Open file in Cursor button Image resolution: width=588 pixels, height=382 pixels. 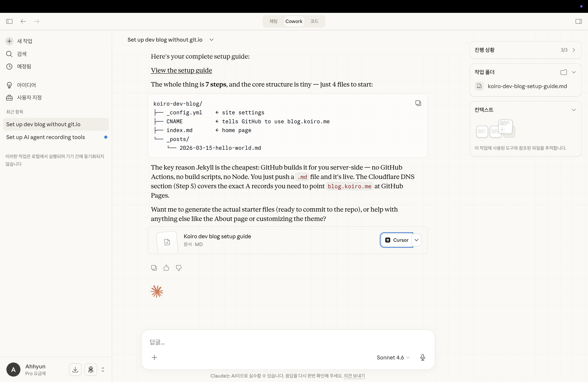[396, 240]
